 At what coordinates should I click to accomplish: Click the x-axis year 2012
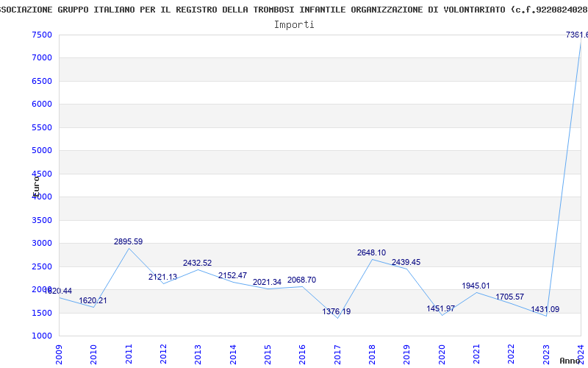pyautogui.click(x=163, y=355)
